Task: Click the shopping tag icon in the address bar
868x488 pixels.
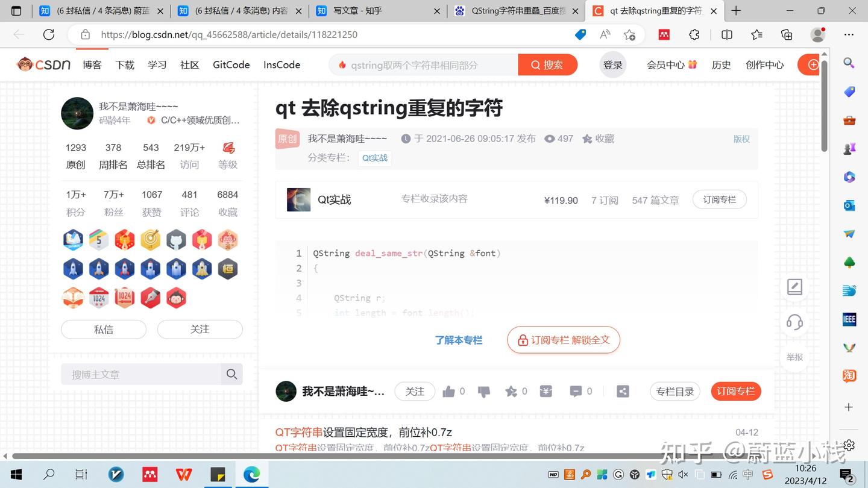Action: pos(580,35)
